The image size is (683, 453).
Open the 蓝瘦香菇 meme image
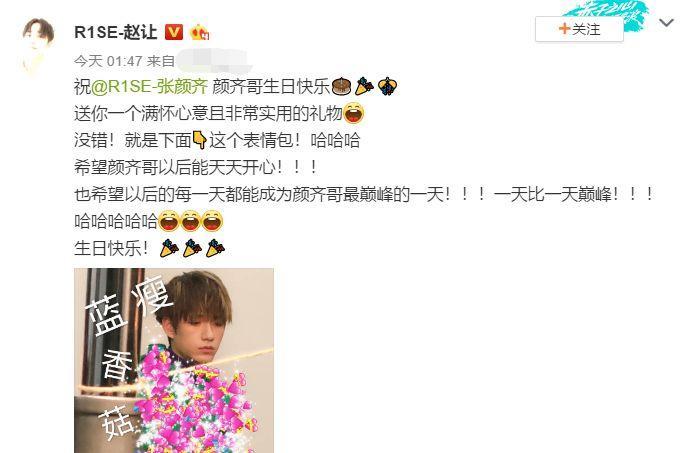point(174,361)
